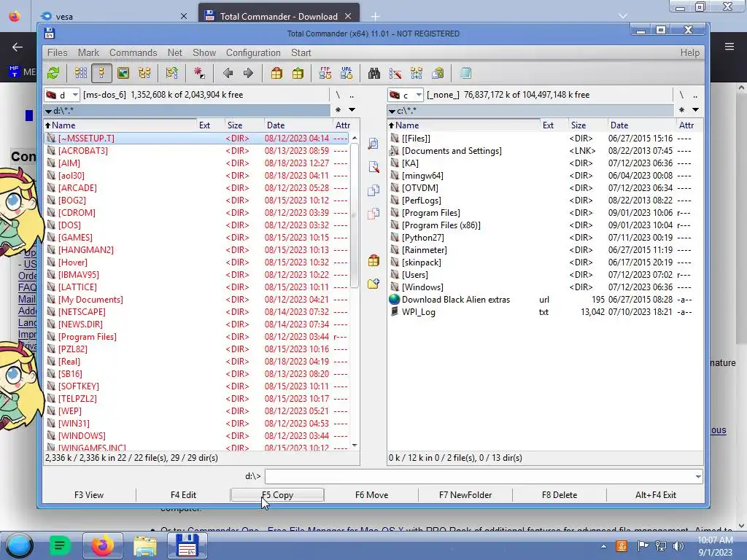Open the Commands menu

pos(133,52)
